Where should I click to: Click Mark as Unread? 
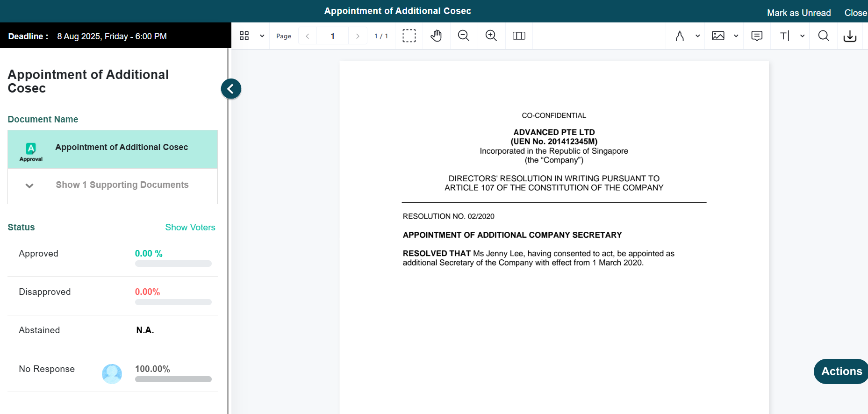pos(799,13)
